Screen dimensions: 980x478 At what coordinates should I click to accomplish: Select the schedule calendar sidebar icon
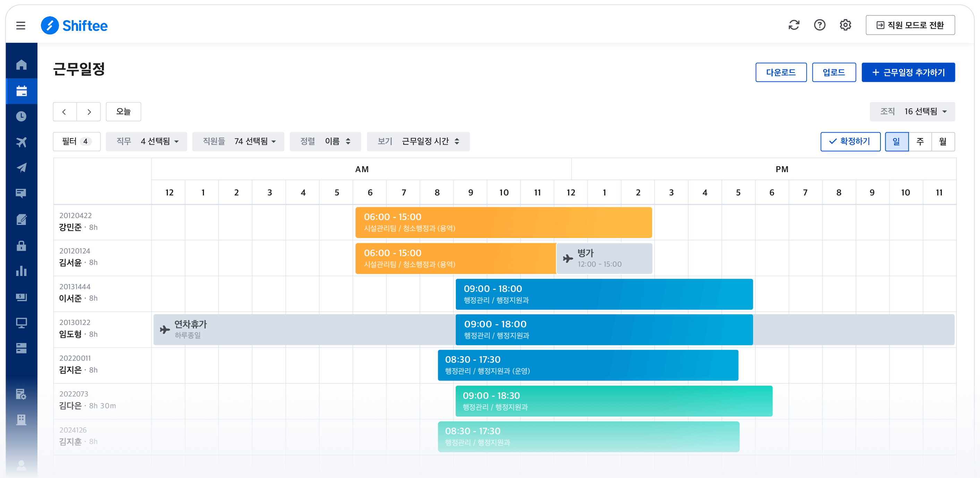click(21, 91)
